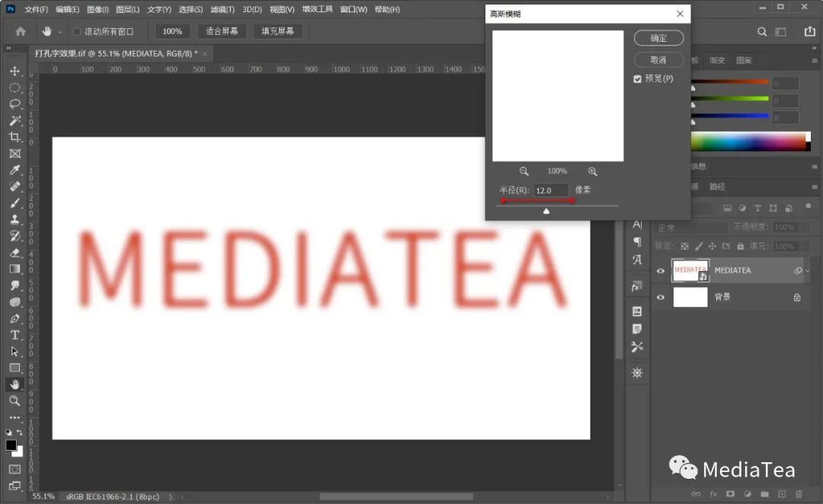Open the search icon at top right
823x504 pixels.
(761, 32)
